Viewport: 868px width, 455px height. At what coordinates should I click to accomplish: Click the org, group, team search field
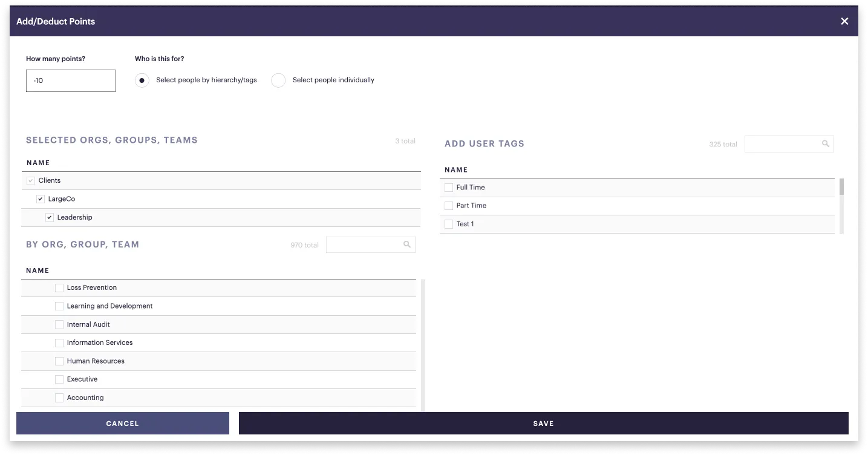point(371,244)
